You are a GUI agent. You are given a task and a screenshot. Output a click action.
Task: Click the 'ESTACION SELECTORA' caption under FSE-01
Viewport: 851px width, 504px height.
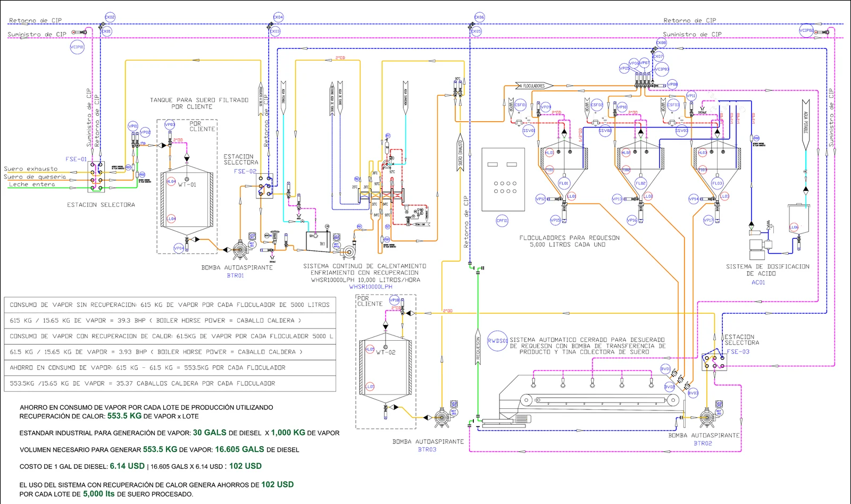(101, 205)
